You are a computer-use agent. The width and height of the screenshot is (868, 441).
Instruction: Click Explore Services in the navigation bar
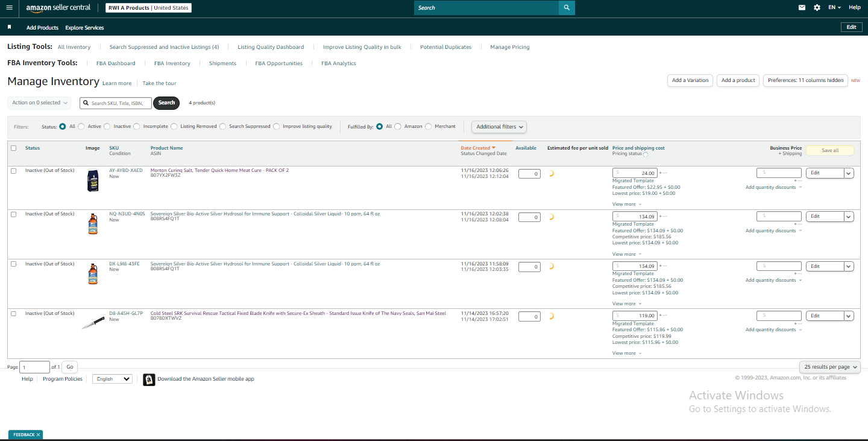pos(84,28)
